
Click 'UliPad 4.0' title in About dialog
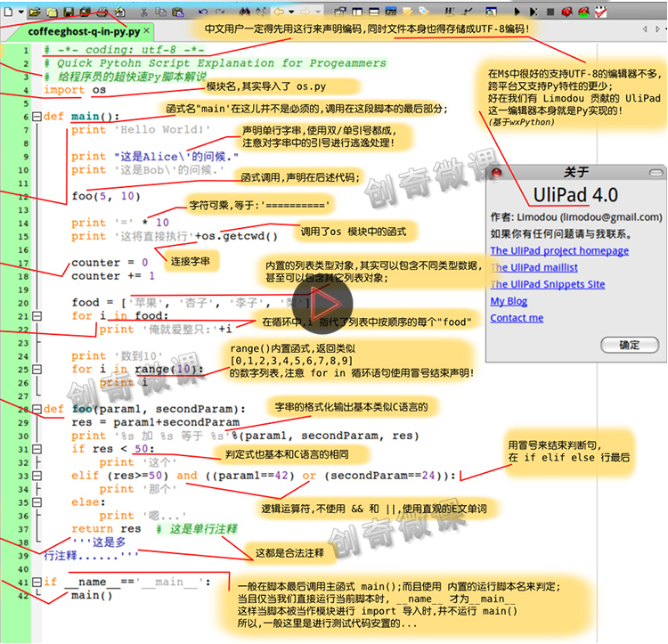(575, 195)
